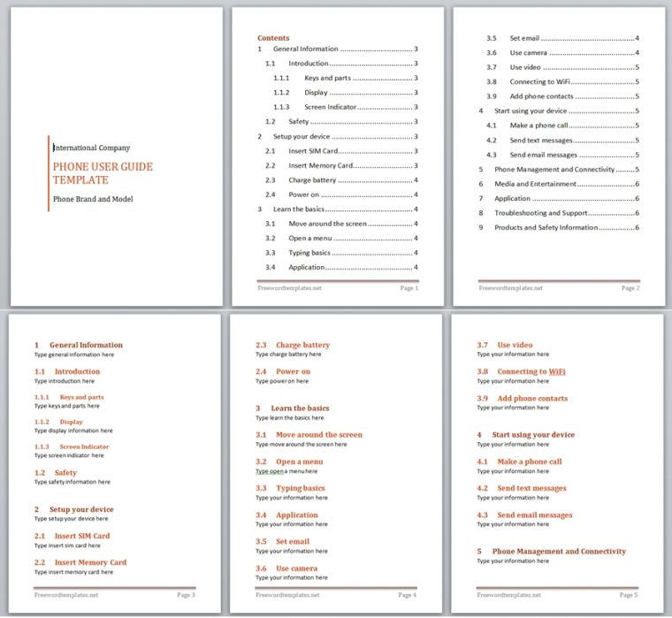The image size is (672, 618).
Task: Click the "PHONE USER GUIDE TEMPLATE" cover title
Action: [103, 172]
